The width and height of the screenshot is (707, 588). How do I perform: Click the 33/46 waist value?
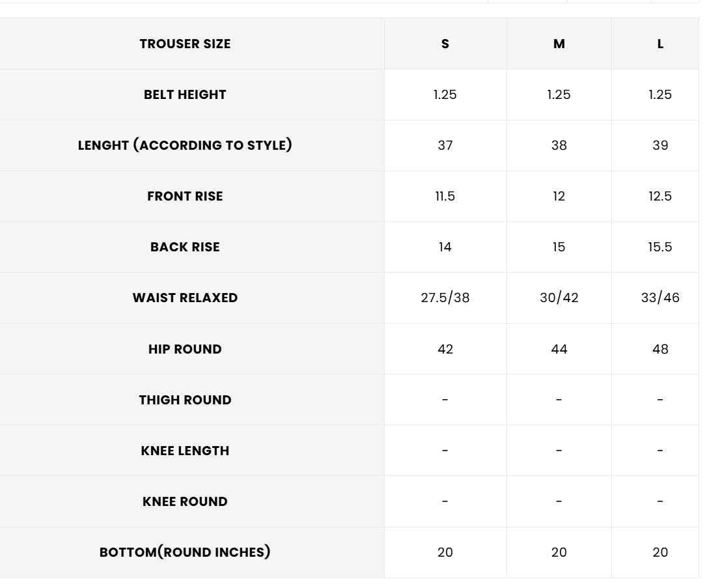[x=660, y=298]
